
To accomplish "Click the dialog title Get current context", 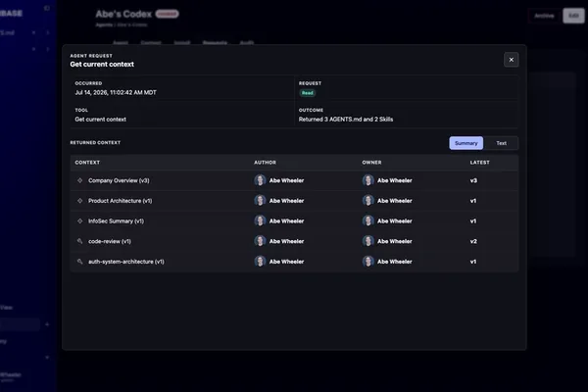I will coord(102,64).
